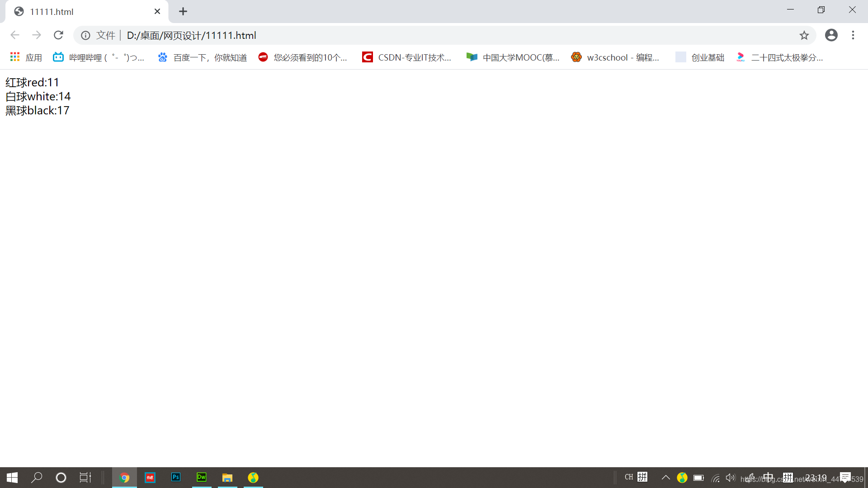Screen dimensions: 868x488
Task: Expand hidden system tray icons
Action: (x=665, y=477)
